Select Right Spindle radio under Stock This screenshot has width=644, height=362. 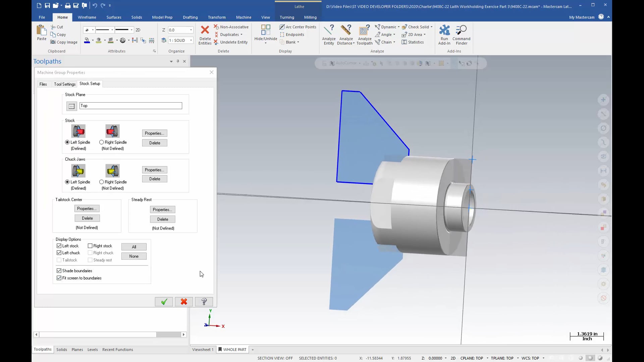pyautogui.click(x=101, y=142)
